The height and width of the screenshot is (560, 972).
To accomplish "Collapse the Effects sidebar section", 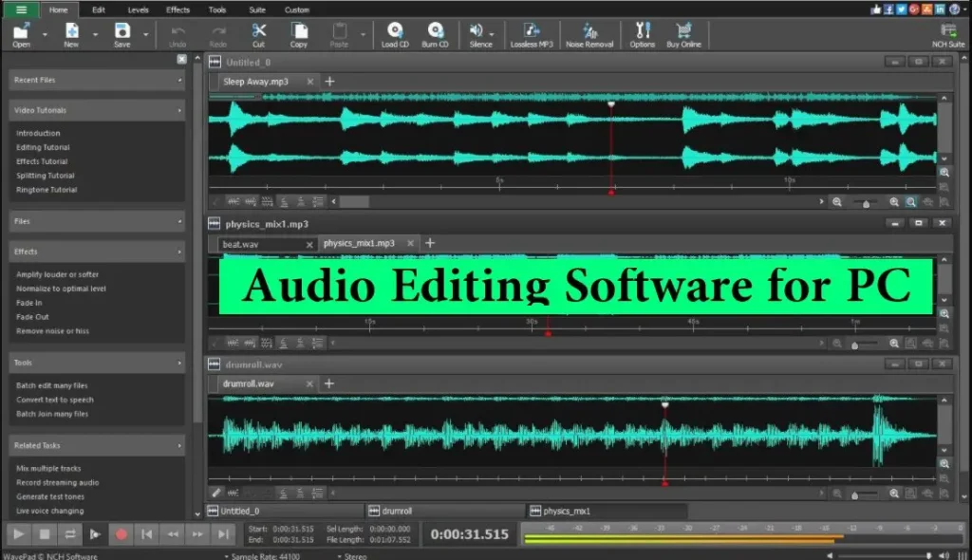I will pos(179,252).
